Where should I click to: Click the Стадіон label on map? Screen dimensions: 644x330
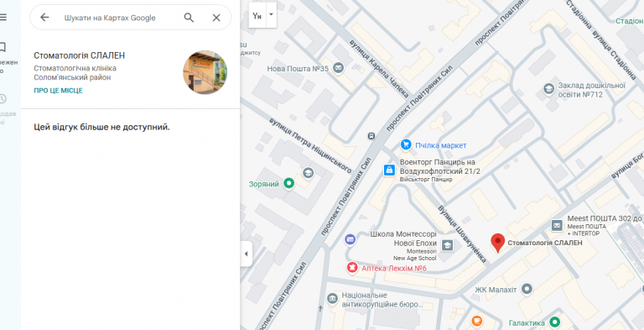coord(630,21)
